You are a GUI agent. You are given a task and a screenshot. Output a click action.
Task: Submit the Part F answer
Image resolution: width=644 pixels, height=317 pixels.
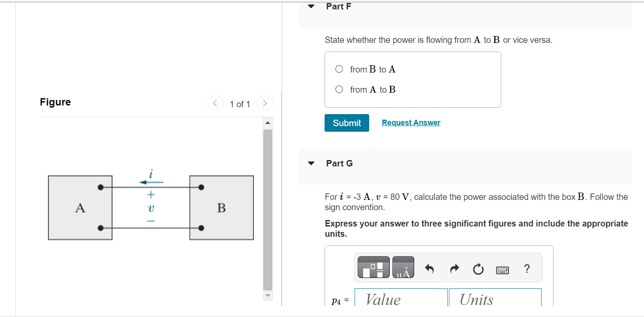(346, 123)
